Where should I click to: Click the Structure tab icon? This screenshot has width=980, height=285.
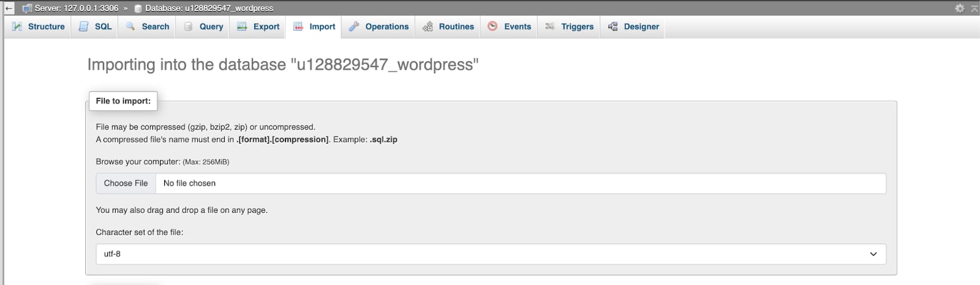[17, 26]
